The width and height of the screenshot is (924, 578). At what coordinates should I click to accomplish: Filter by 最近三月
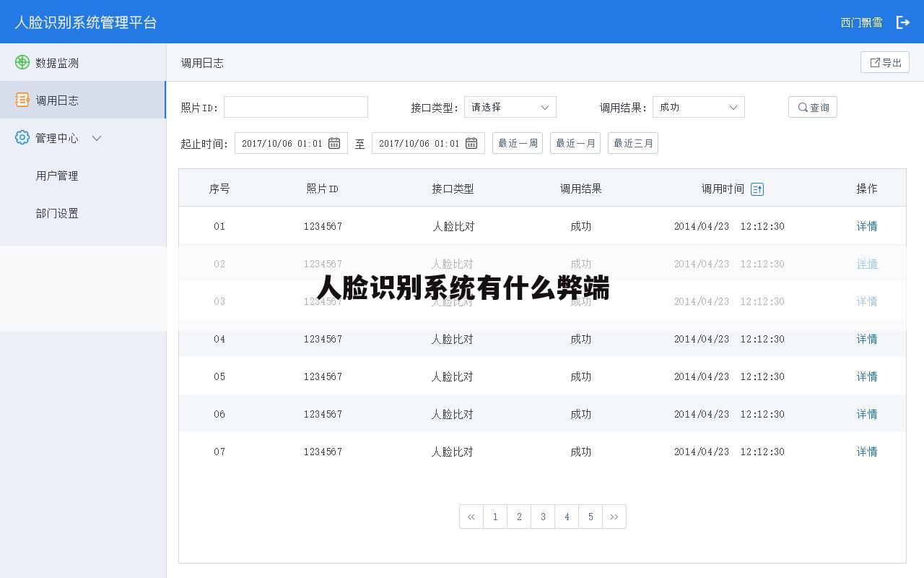click(x=633, y=143)
